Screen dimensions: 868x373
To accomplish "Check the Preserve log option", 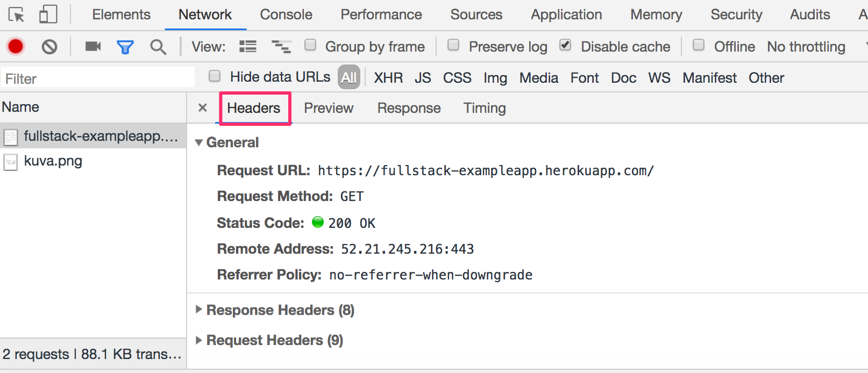I will [453, 45].
